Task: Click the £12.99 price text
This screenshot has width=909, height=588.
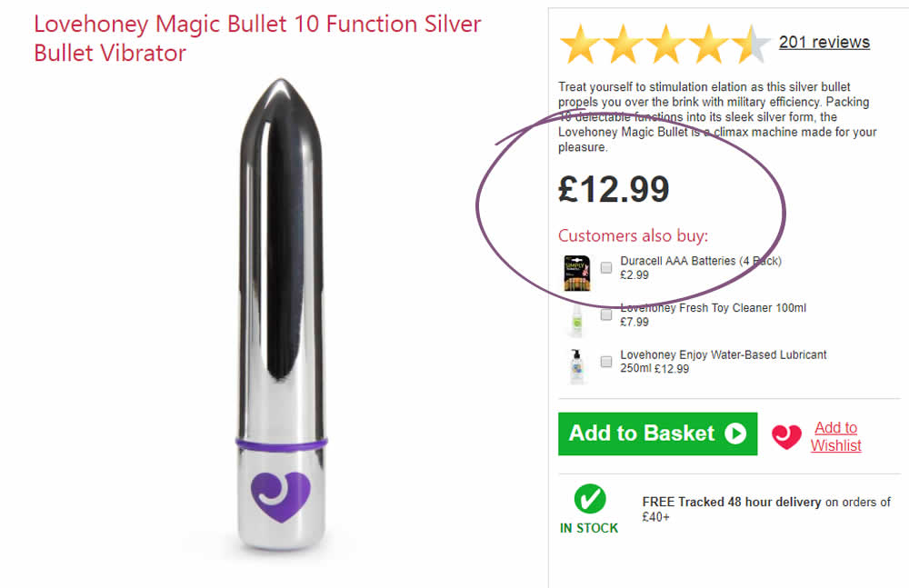Action: point(614,189)
